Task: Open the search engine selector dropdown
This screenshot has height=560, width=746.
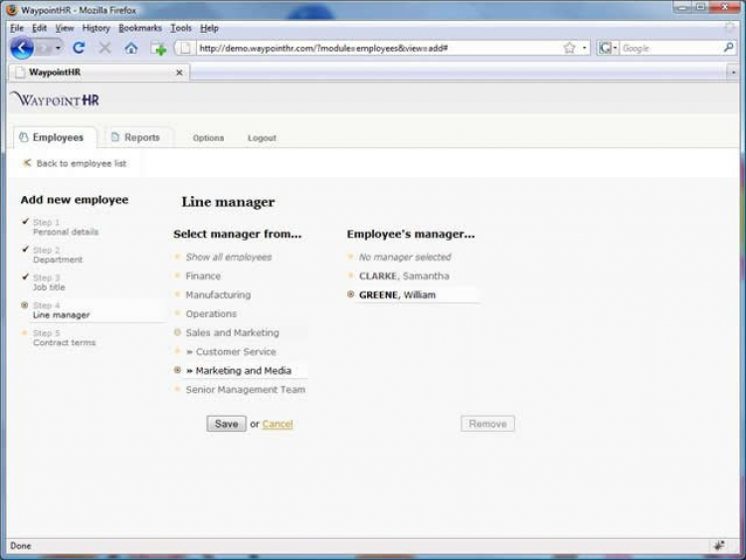Action: pos(608,48)
